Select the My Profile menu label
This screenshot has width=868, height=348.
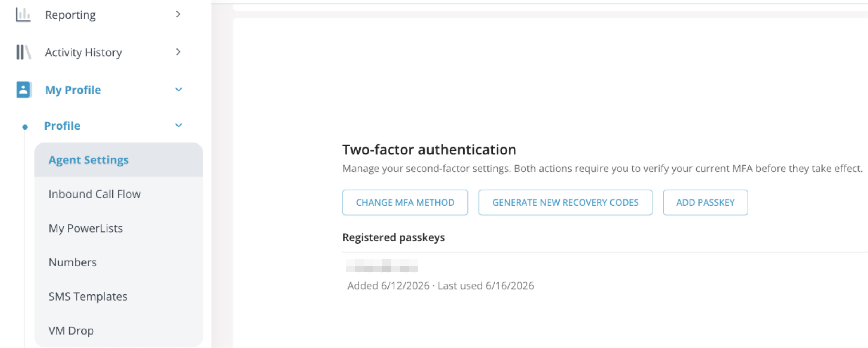tap(73, 90)
